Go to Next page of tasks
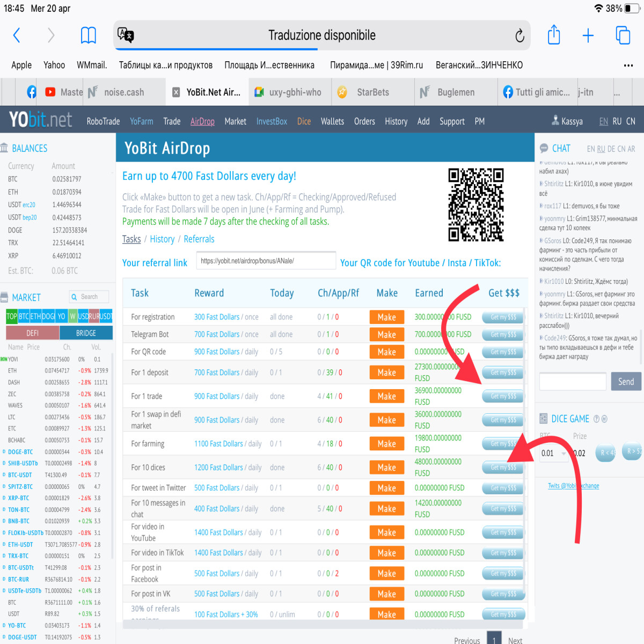Image resolution: width=644 pixels, height=644 pixels. click(x=515, y=640)
